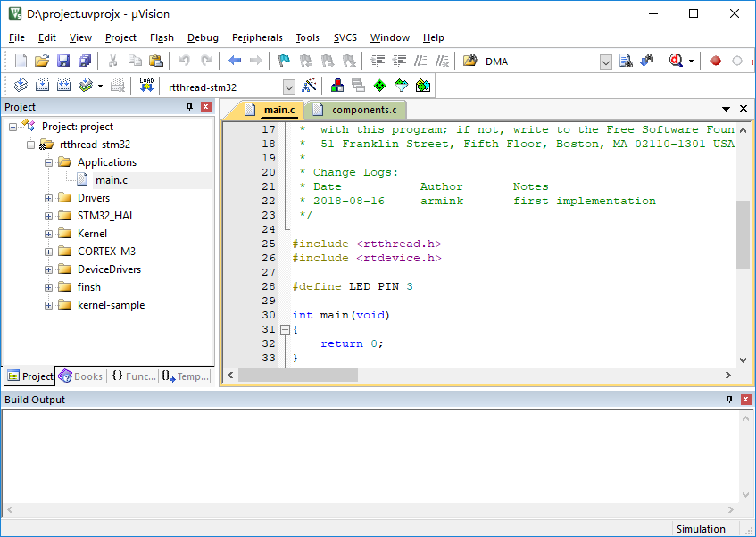Click the Build target icon
Image resolution: width=756 pixels, height=537 pixels.
point(41,86)
